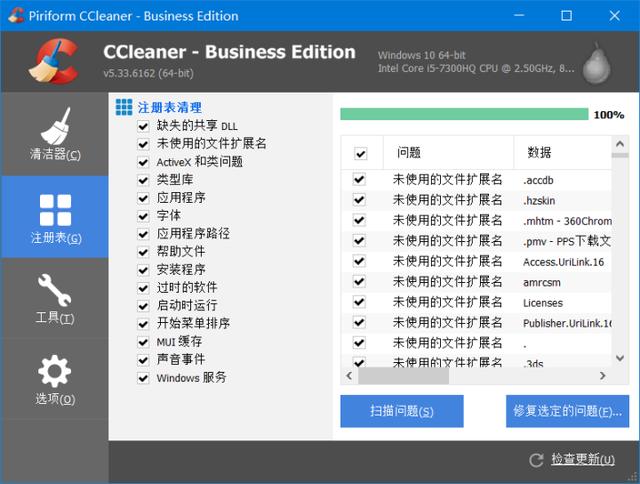Uncheck the amrcsm result row

click(x=359, y=281)
